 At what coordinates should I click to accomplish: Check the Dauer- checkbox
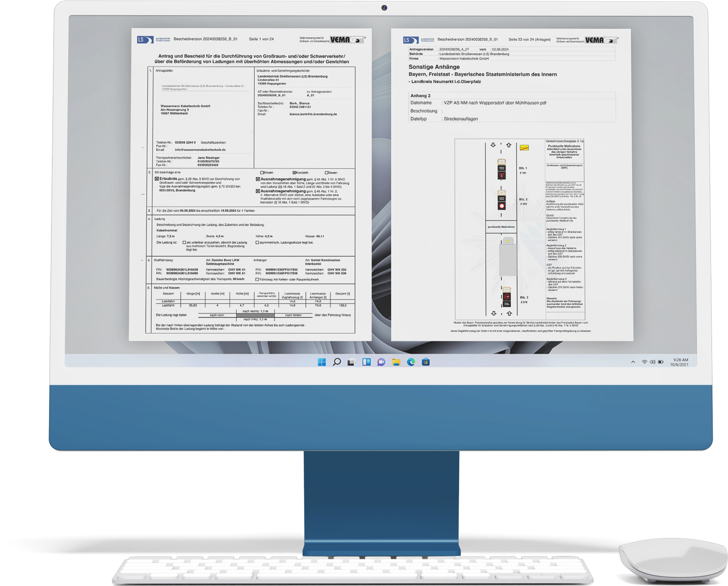tap(326, 173)
